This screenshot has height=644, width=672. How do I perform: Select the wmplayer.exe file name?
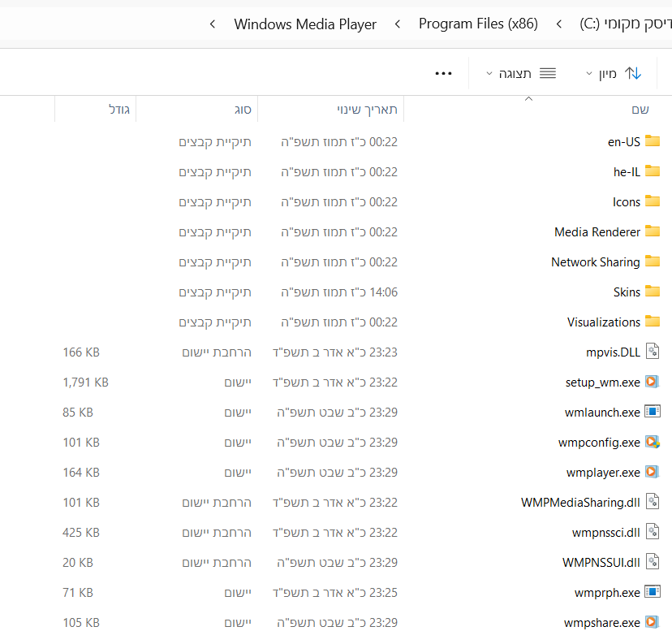[x=603, y=472]
